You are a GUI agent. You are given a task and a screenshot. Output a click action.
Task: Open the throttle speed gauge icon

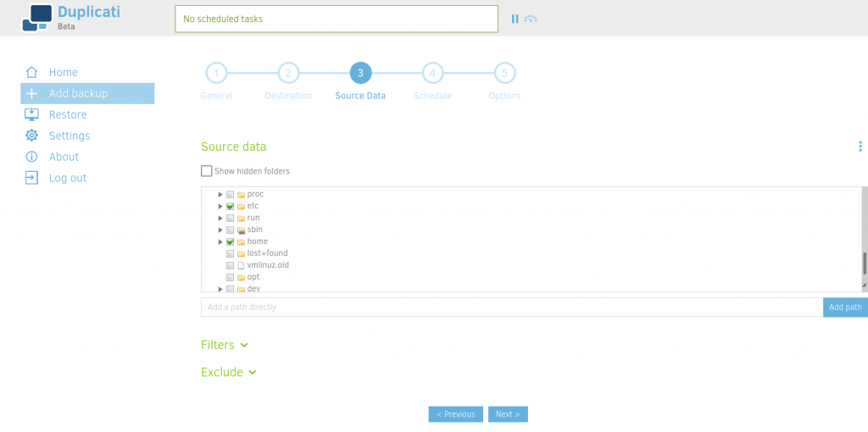(x=531, y=19)
